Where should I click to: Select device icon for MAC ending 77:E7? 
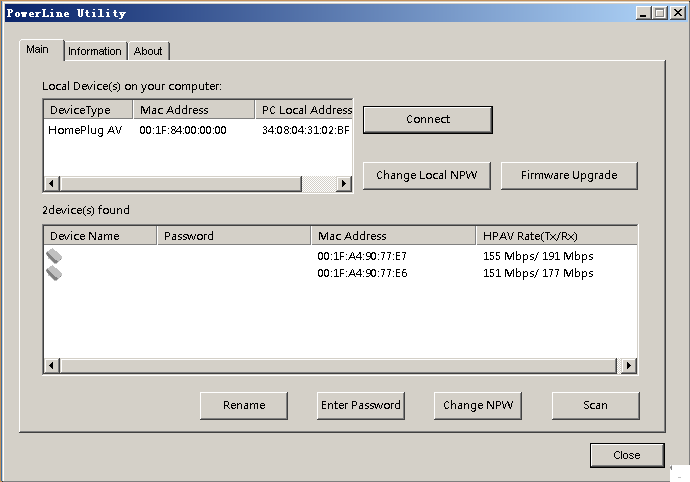pyautogui.click(x=54, y=256)
